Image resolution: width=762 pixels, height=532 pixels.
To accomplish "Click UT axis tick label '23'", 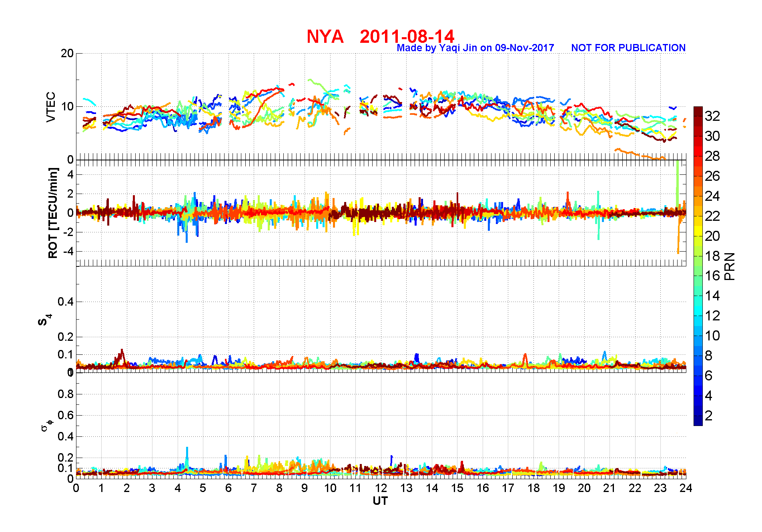I will pyautogui.click(x=660, y=488).
